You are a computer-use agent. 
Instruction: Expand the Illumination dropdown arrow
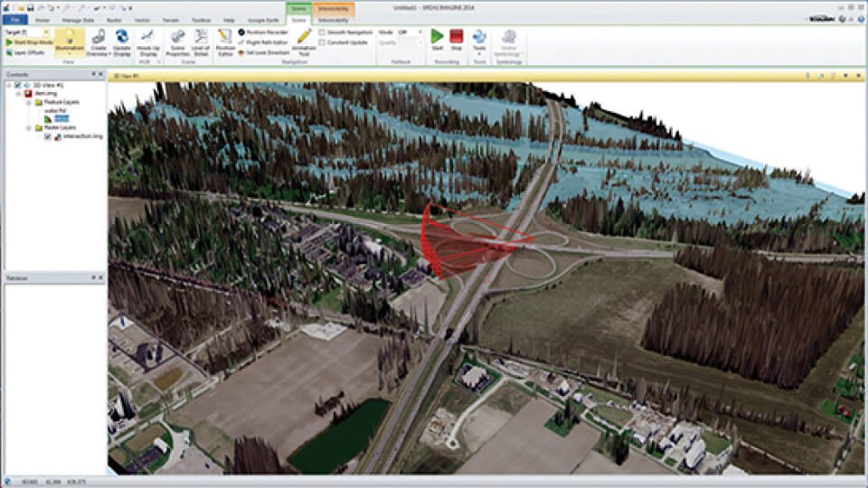(x=70, y=53)
